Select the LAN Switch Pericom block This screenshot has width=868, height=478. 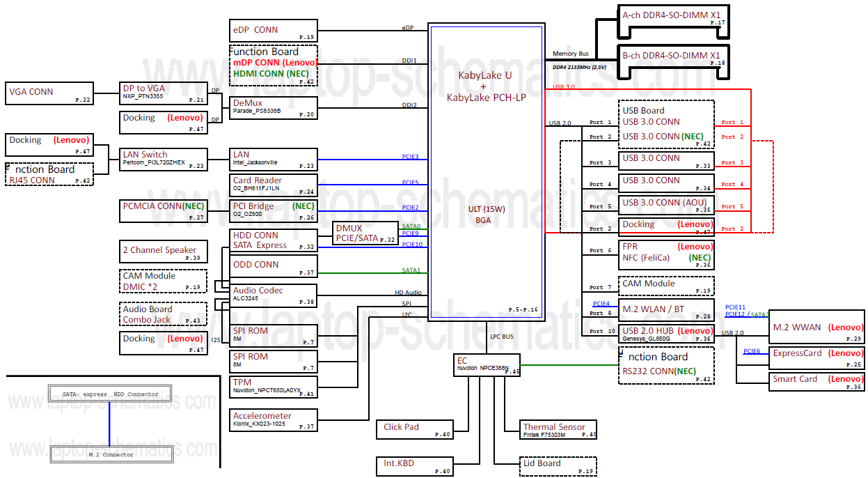tap(164, 160)
